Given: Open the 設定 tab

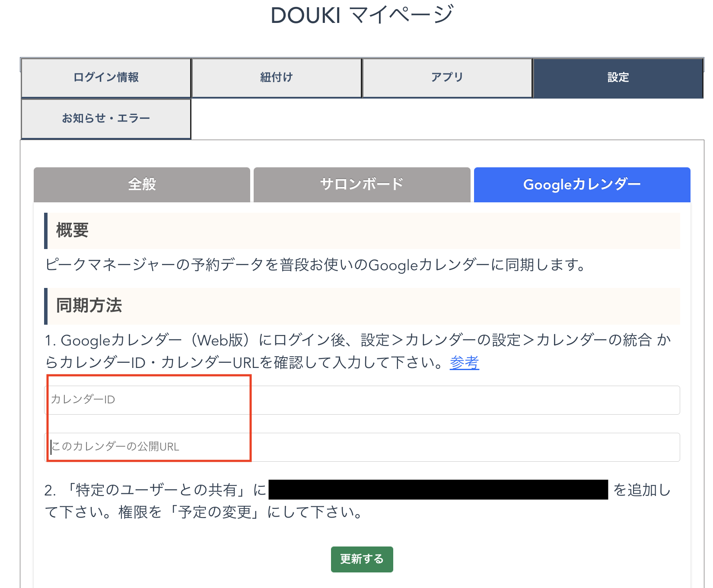Looking at the screenshot, I should pyautogui.click(x=618, y=78).
